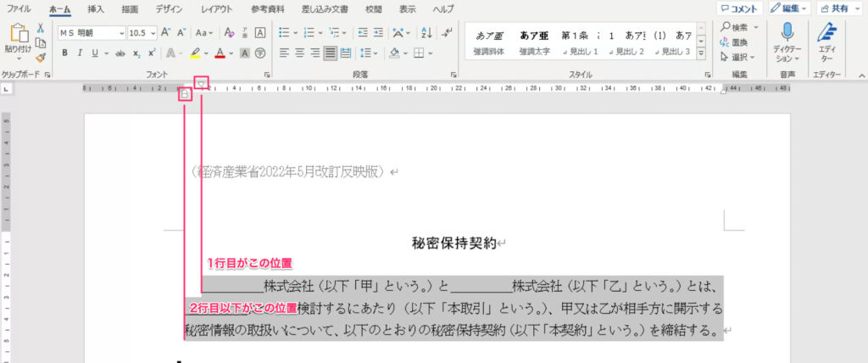The image size is (868, 363).
Task: Toggle Align Left
Action: coord(284,53)
